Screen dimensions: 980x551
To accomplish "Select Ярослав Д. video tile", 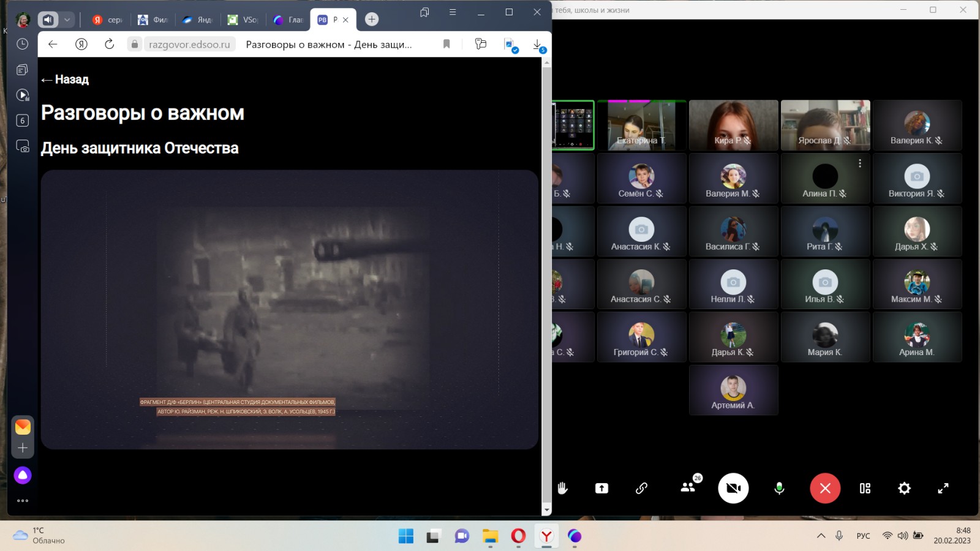I will pos(825,126).
